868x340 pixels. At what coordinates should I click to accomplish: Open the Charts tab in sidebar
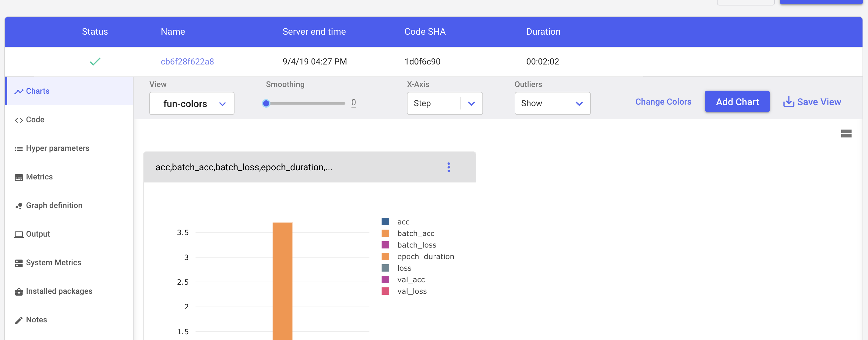(69, 91)
